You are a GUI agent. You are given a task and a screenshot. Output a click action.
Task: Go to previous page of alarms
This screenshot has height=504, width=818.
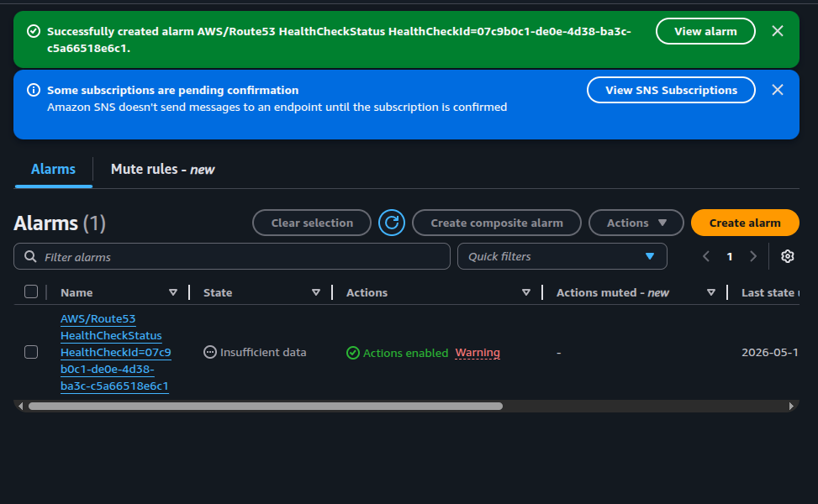(706, 256)
